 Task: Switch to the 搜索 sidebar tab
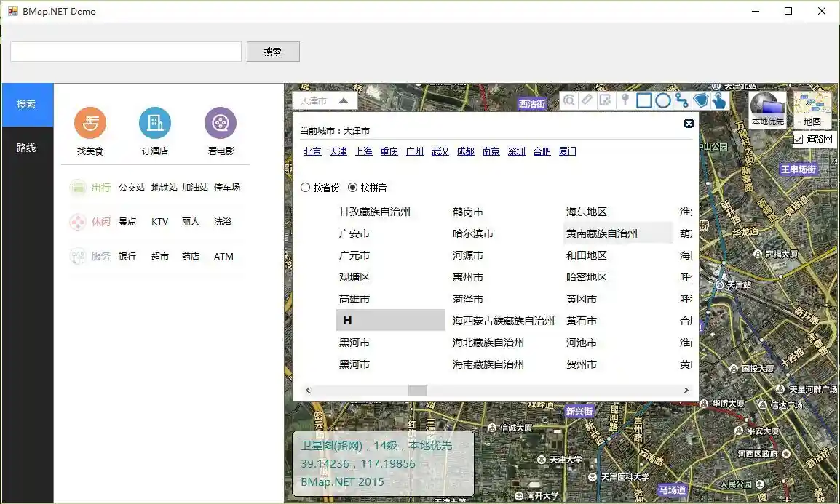pyautogui.click(x=27, y=104)
